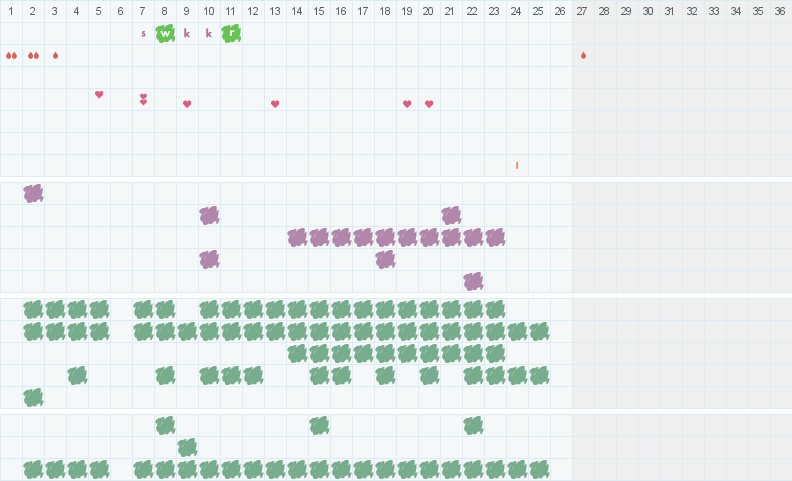The width and height of the screenshot is (792, 481).
Task: Select the "s" letter mark on day 7
Action: [x=143, y=33]
